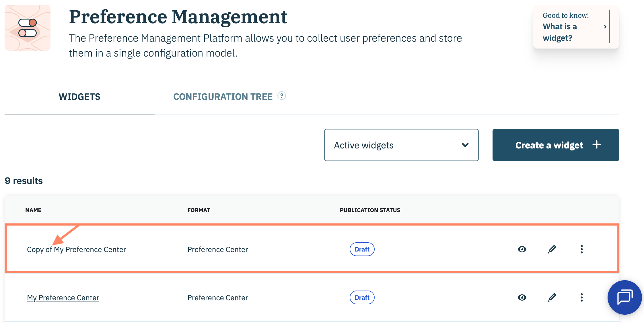Click the plus icon on Create a widget
Image resolution: width=644 pixels, height=323 pixels.
(x=597, y=145)
